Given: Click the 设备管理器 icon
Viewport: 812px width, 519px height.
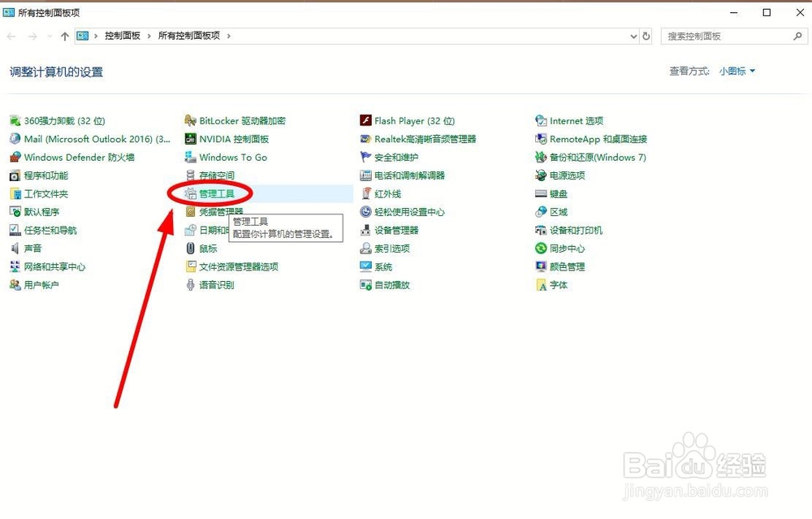Looking at the screenshot, I should pyautogui.click(x=365, y=230).
